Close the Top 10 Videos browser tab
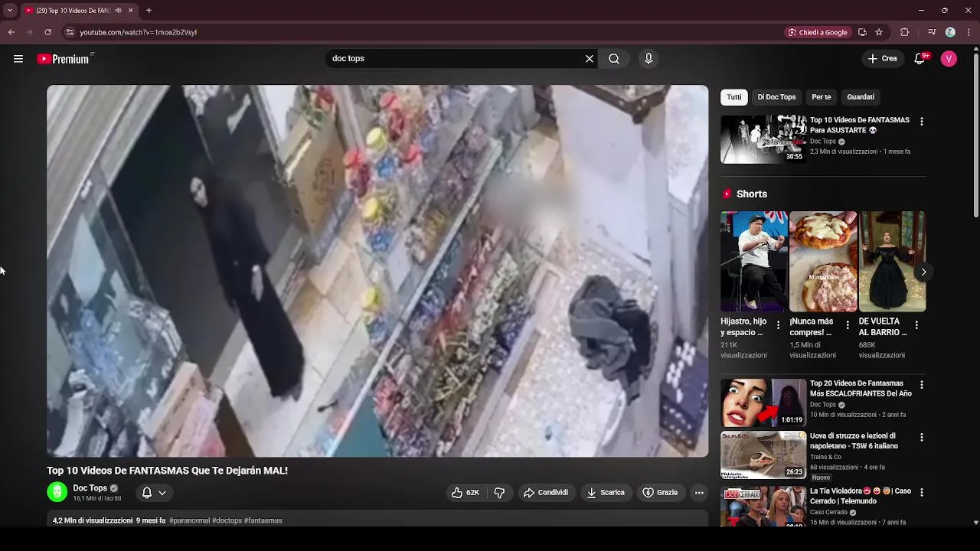 tap(130, 11)
